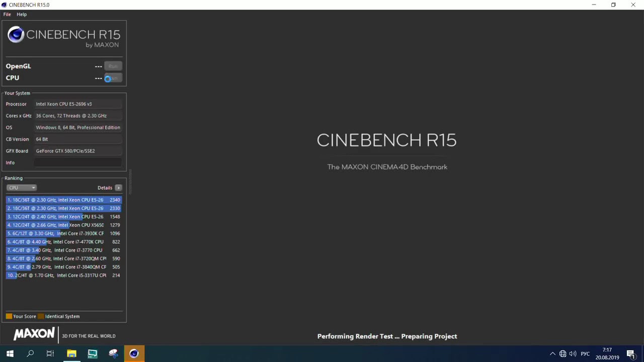The width and height of the screenshot is (644, 362).
Task: Click the panel splitter handle beside Ranking
Action: click(130, 182)
